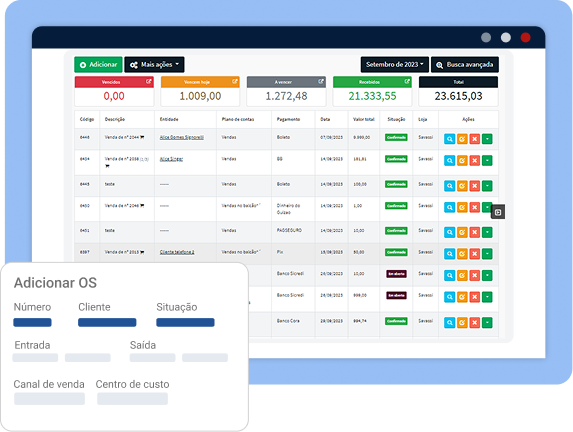The height and width of the screenshot is (432, 573).
Task: Click Em aberto badge in Banco Sicredi 999,00 row
Action: tap(396, 295)
